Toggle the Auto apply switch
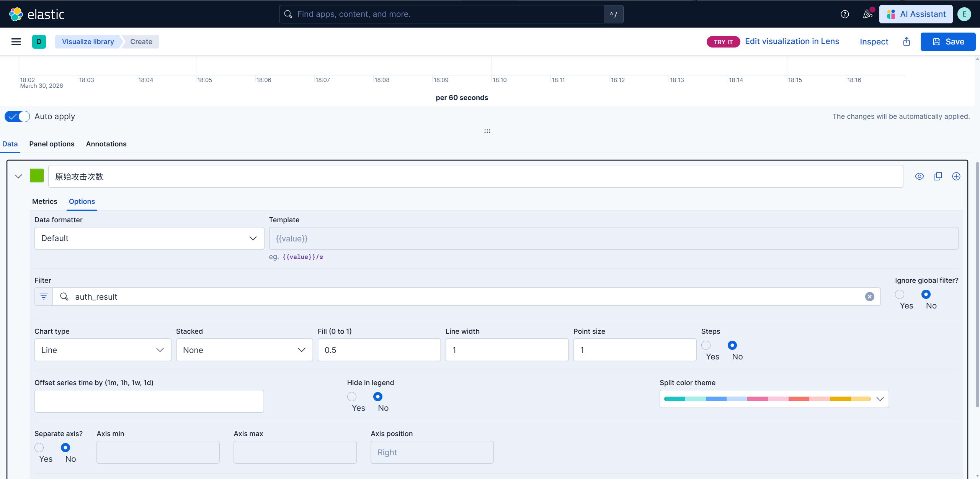Viewport: 980px width, 479px height. pos(17,116)
